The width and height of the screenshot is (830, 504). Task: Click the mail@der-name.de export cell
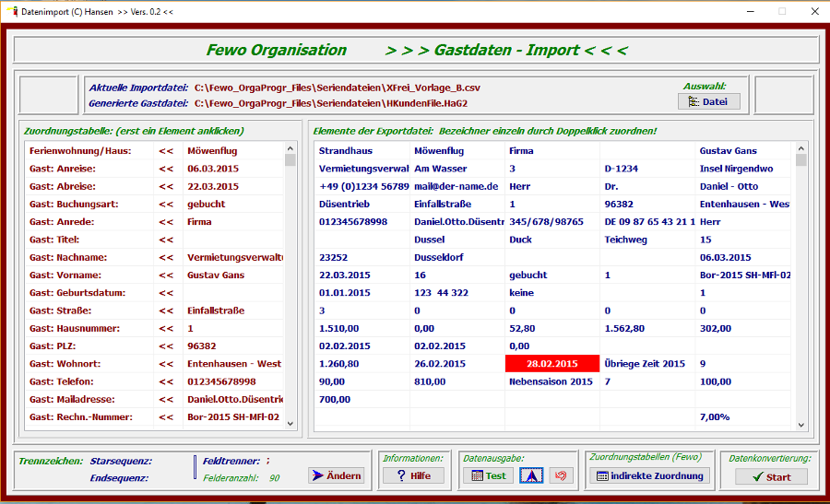[456, 186]
